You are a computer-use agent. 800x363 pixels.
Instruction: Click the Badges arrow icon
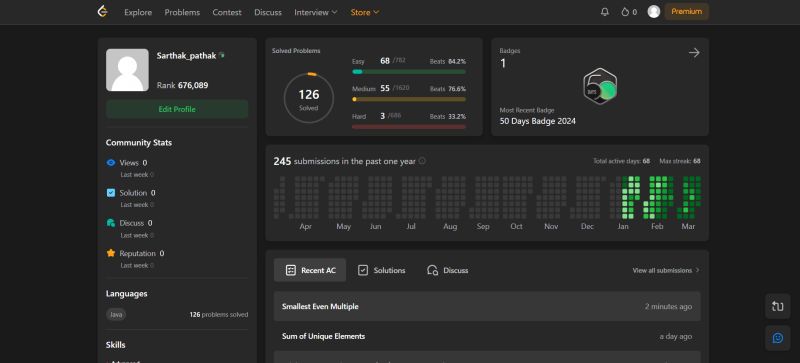694,53
